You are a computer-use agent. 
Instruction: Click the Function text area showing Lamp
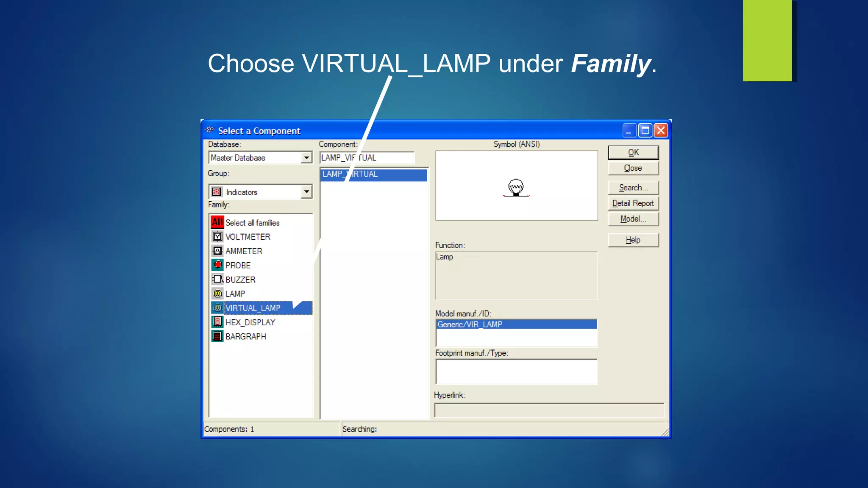[x=516, y=276]
